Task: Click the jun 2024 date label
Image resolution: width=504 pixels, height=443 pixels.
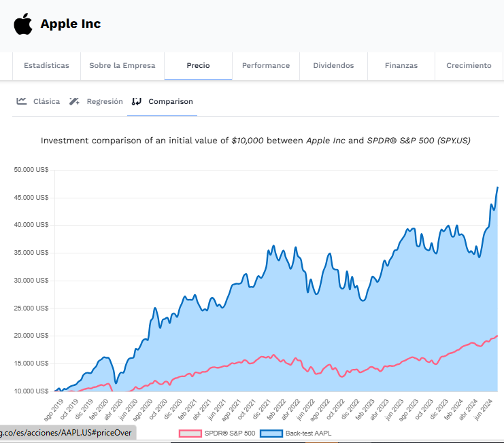Action: tap(483, 410)
